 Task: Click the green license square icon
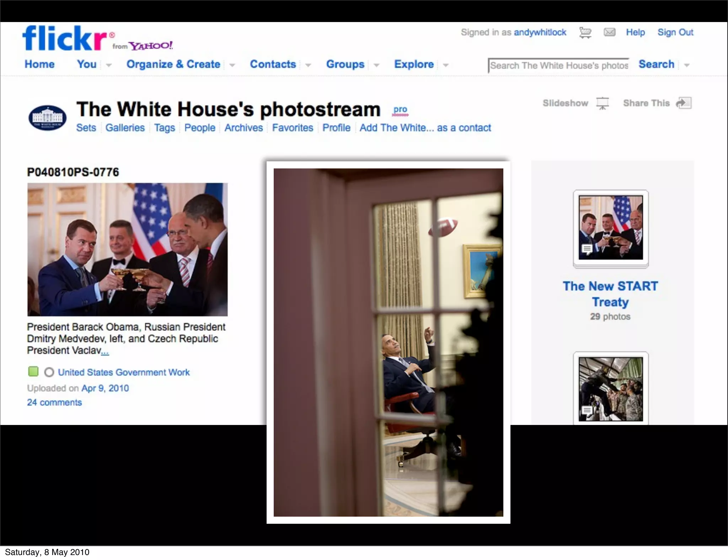click(33, 372)
